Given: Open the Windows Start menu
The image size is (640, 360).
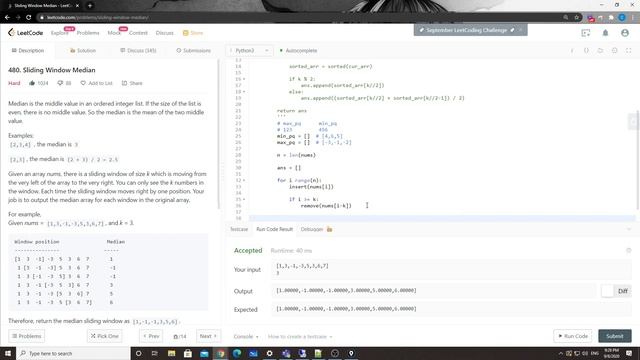Looking at the screenshot, I should [x=8, y=353].
